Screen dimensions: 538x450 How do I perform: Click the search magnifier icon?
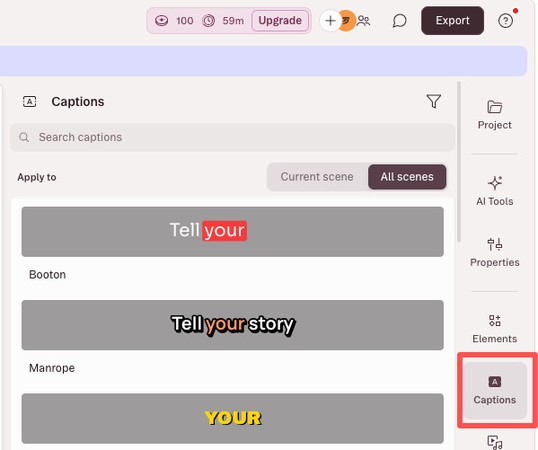pos(24,137)
